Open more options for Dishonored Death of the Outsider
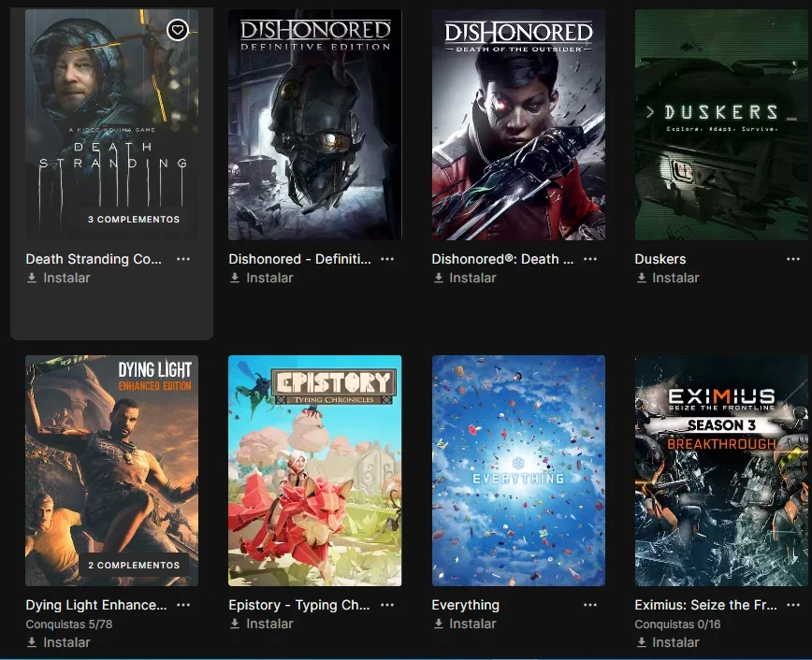 tap(590, 259)
